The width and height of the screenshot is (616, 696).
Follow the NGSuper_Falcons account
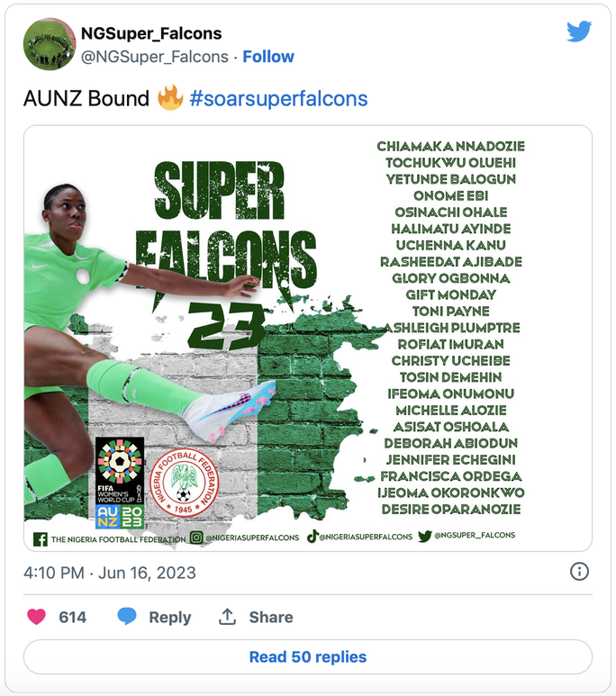pos(268,57)
